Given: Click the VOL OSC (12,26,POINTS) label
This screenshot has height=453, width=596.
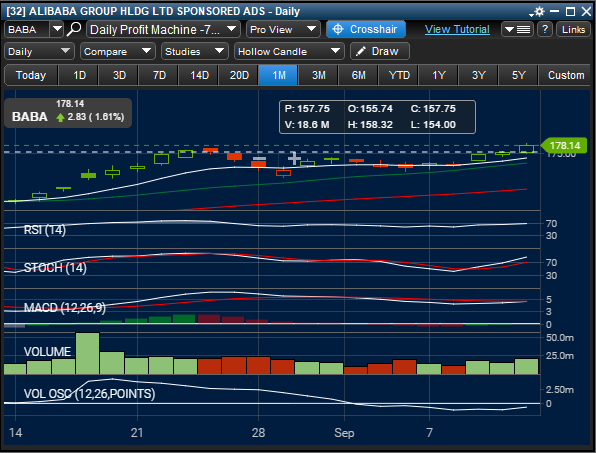Looking at the screenshot, I should coord(89,394).
